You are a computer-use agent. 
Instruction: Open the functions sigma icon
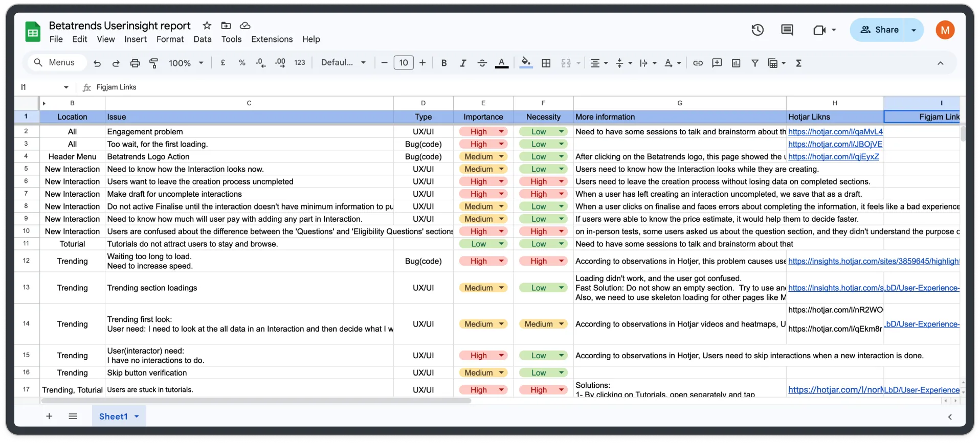pyautogui.click(x=798, y=63)
